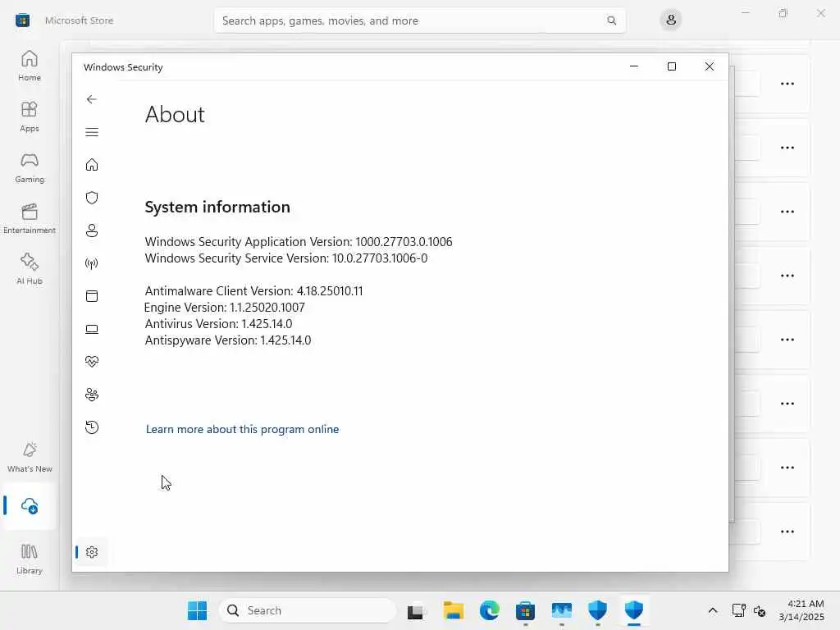Image resolution: width=840 pixels, height=630 pixels.
Task: Select the Engine Version 1.1.25020.1007 text
Action: pyautogui.click(x=225, y=308)
